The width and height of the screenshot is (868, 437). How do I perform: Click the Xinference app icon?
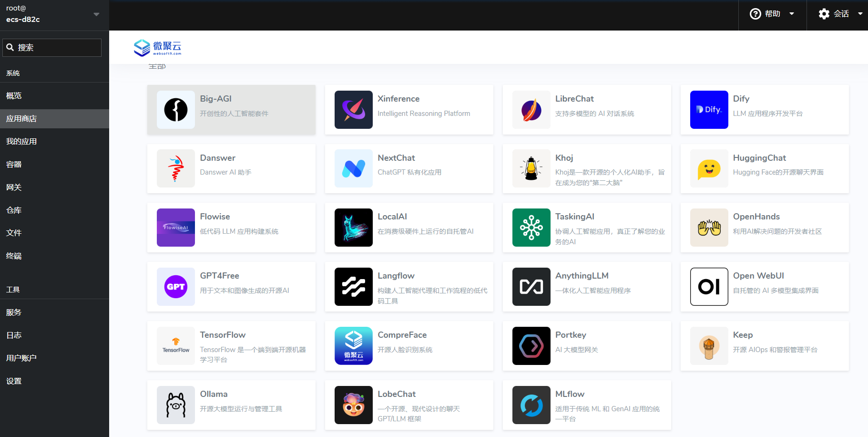tap(354, 110)
